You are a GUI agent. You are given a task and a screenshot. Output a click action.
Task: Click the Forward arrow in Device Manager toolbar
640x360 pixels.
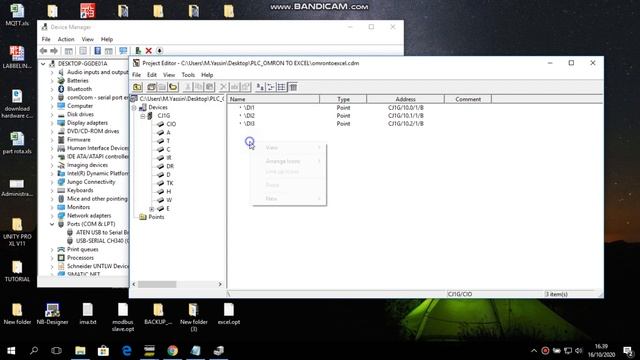click(x=54, y=51)
